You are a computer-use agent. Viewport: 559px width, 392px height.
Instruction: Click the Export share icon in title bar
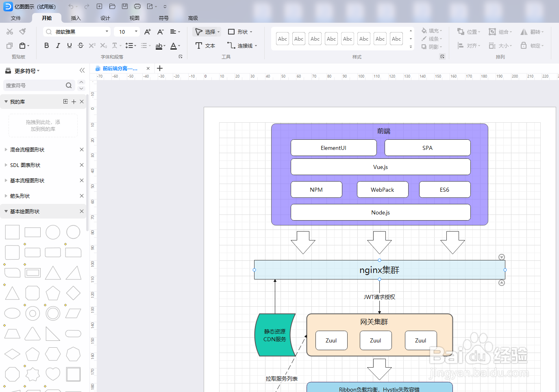point(150,6)
